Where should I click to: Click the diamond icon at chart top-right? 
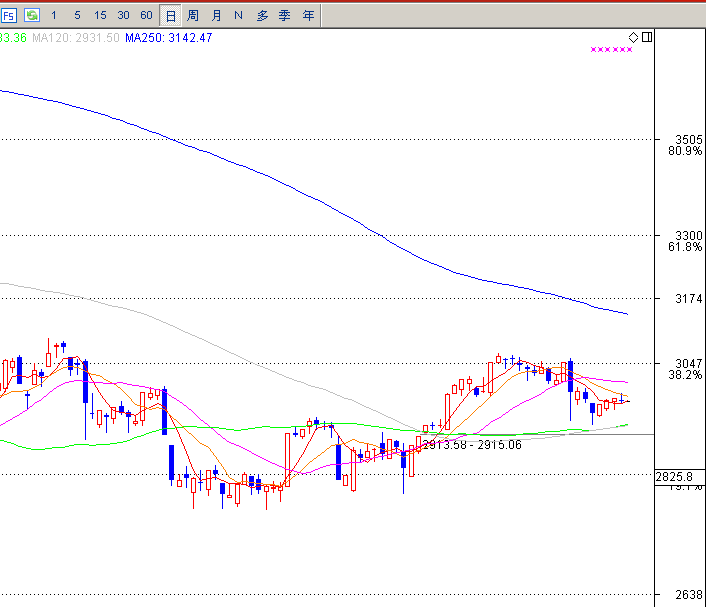634,38
